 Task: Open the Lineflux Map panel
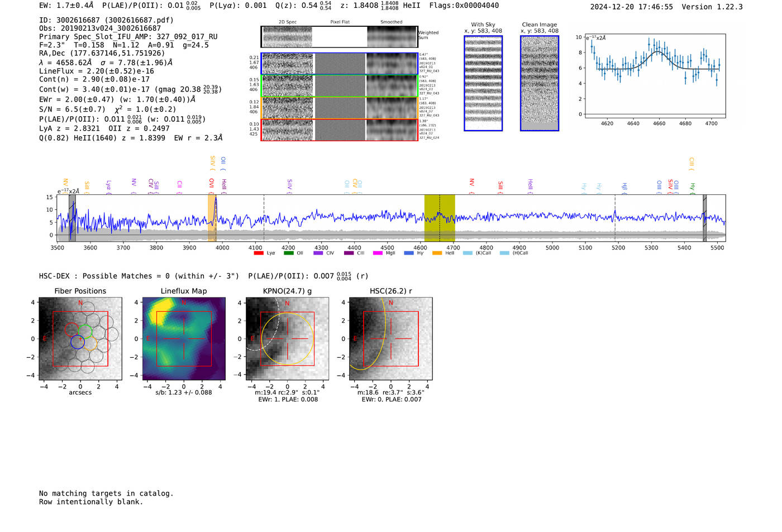point(184,339)
